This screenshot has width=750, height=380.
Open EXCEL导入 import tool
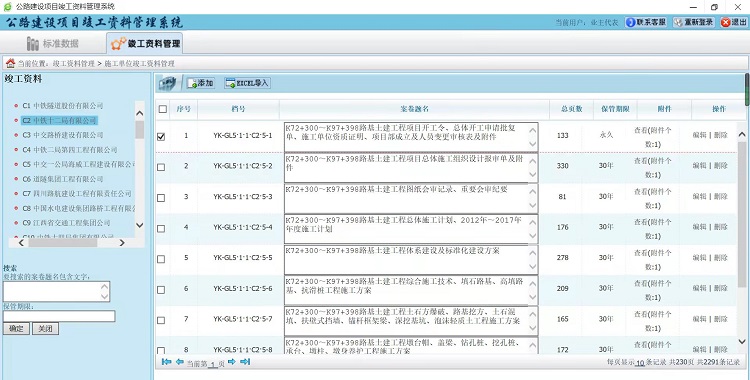[247, 83]
